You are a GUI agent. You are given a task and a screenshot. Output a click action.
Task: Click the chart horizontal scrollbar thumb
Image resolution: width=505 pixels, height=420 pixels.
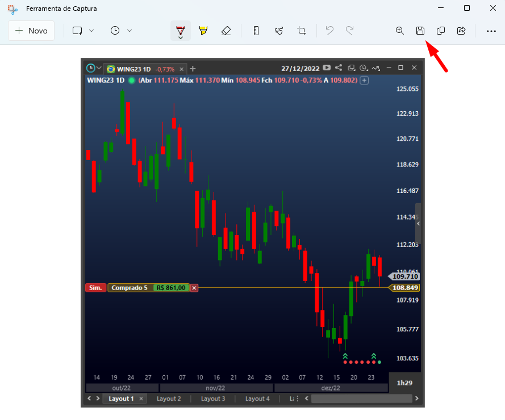click(361, 398)
